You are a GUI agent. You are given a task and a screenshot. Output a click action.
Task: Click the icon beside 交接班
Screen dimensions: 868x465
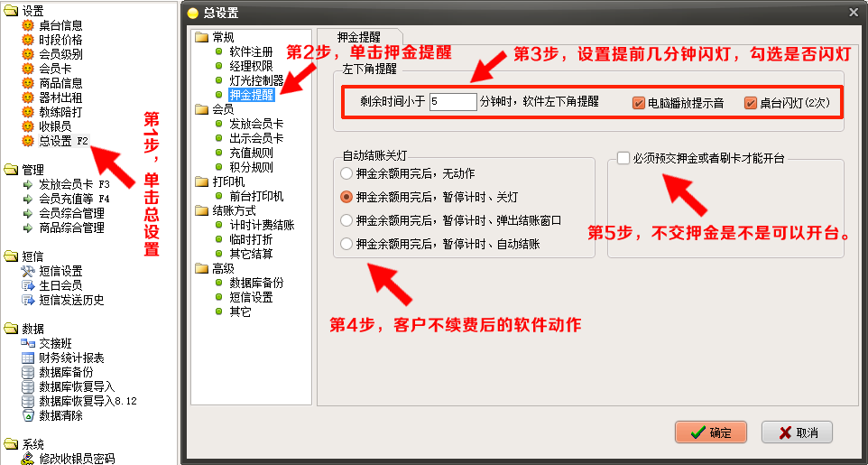[28, 344]
